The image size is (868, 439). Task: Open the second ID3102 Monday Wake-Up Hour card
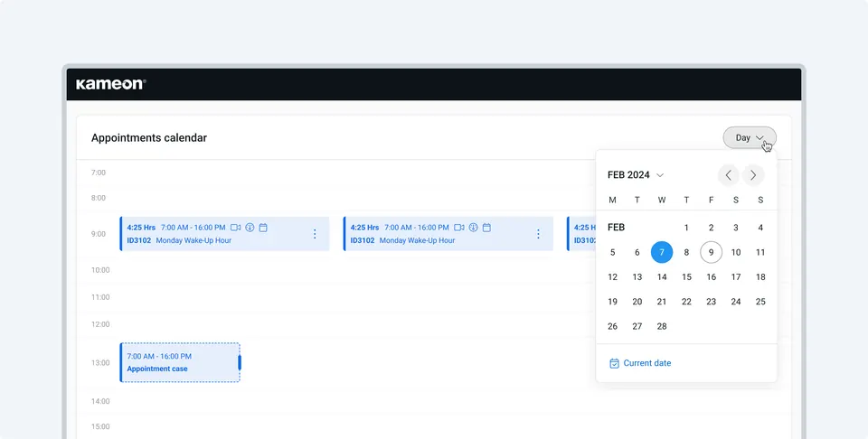[x=448, y=234]
